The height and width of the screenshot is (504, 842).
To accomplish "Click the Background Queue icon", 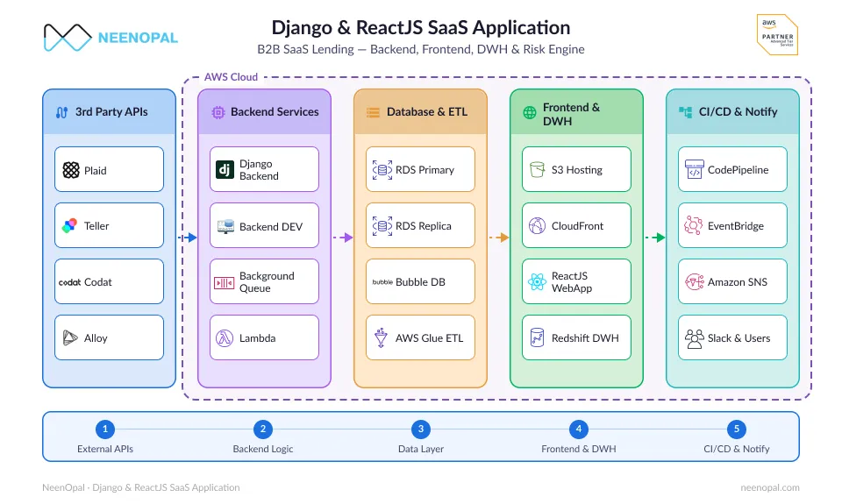I will [x=224, y=282].
